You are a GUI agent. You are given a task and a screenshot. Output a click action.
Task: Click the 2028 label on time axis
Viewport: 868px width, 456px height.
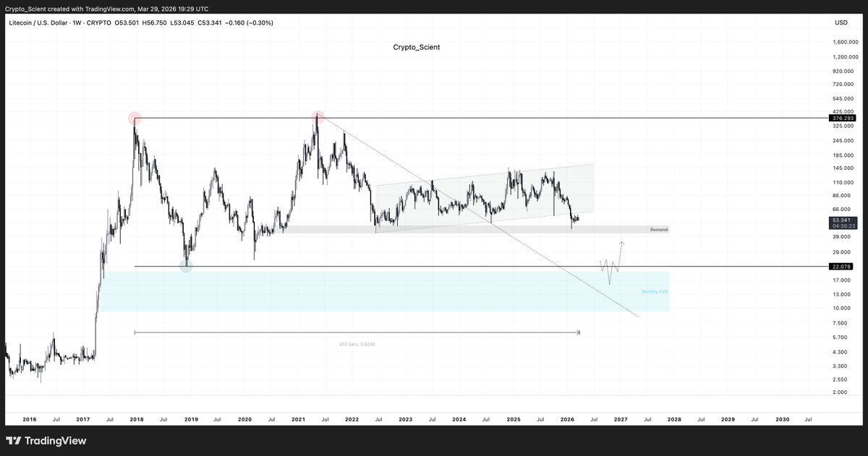(x=674, y=419)
